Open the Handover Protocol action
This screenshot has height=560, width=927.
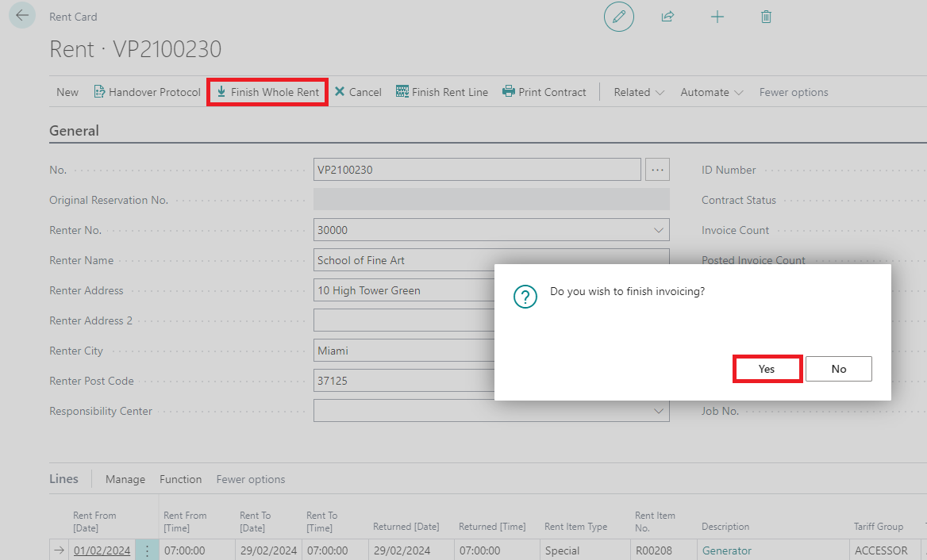click(148, 92)
